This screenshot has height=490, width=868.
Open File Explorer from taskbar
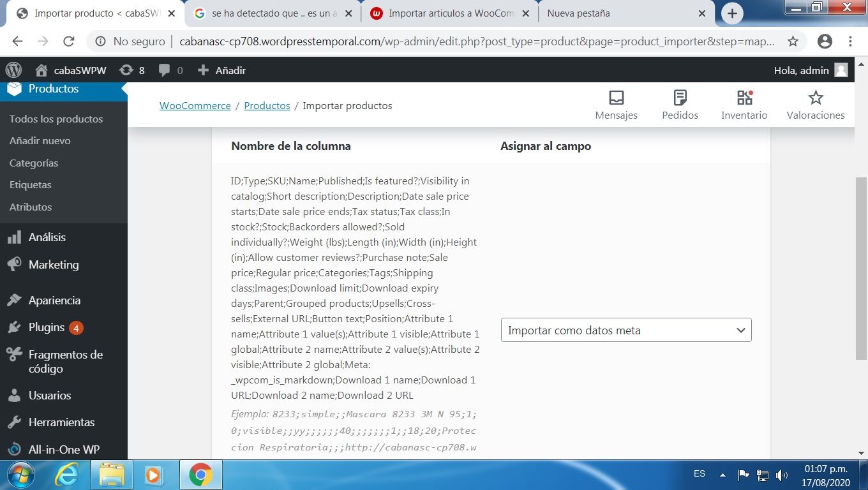tap(112, 475)
